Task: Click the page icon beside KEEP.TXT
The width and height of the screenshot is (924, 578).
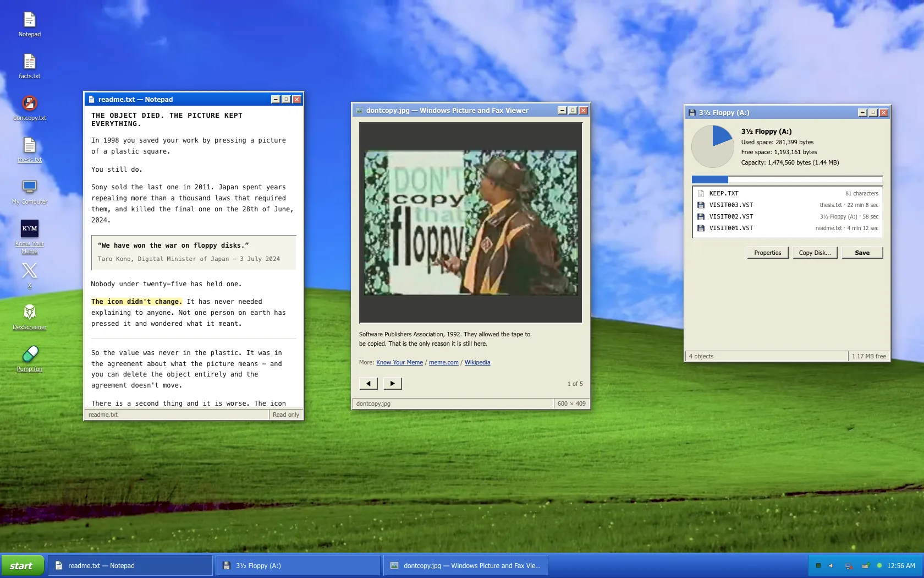Action: pos(701,194)
